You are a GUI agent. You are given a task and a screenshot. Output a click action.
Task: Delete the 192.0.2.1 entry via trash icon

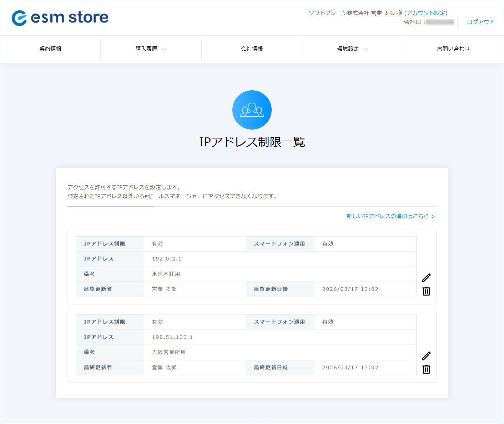[426, 291]
